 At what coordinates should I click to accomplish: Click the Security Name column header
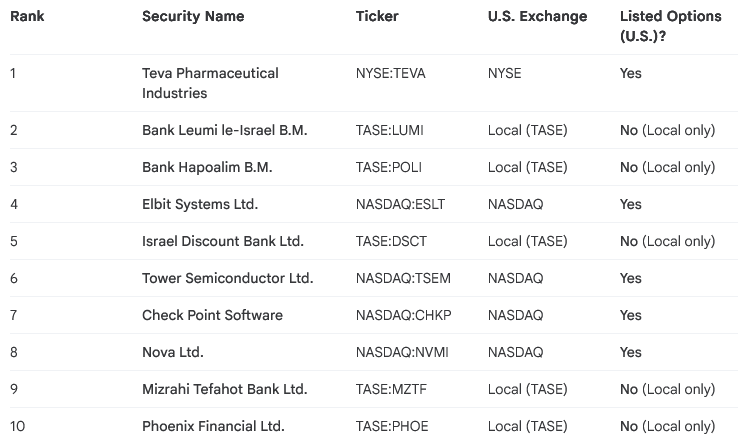click(x=193, y=17)
